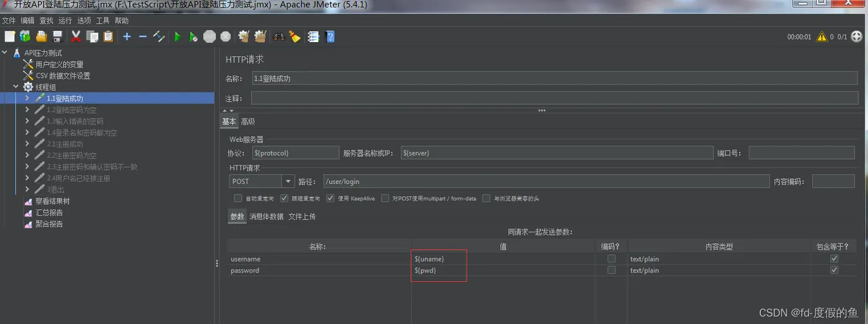Open the Templates icon in toolbar
The image size is (868, 324).
[25, 37]
